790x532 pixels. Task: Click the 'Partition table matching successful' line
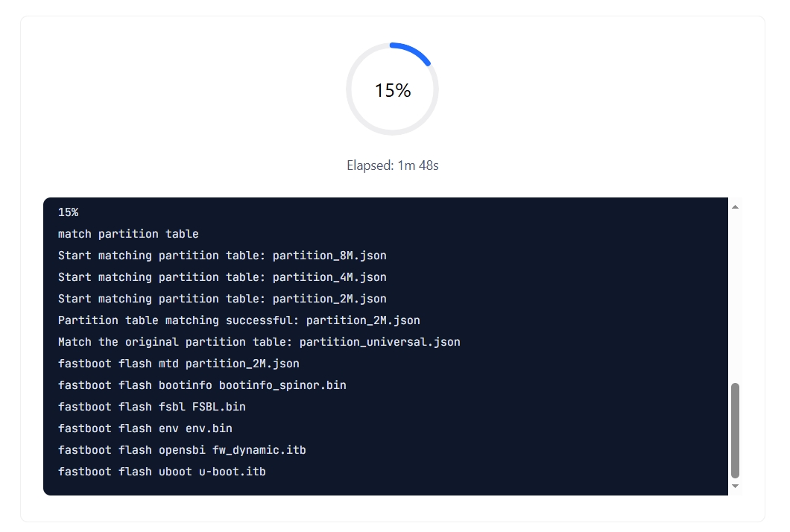pos(238,320)
